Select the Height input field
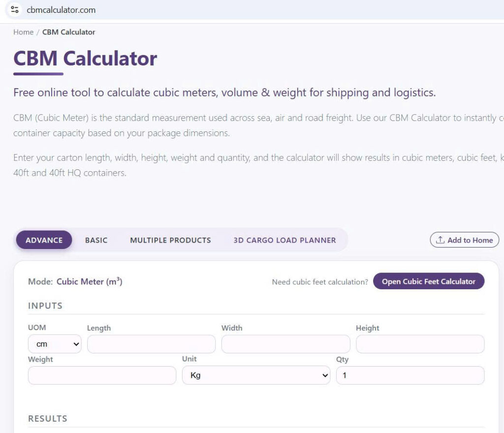 [420, 344]
